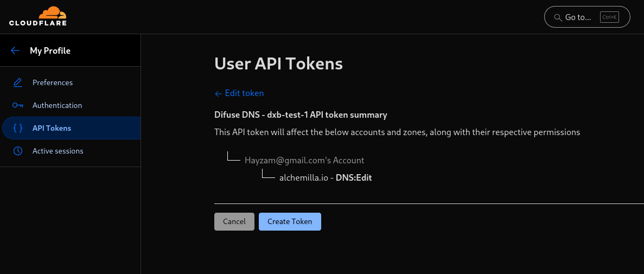The height and width of the screenshot is (274, 644).
Task: Select API Tokens sidebar item
Action: click(x=72, y=128)
